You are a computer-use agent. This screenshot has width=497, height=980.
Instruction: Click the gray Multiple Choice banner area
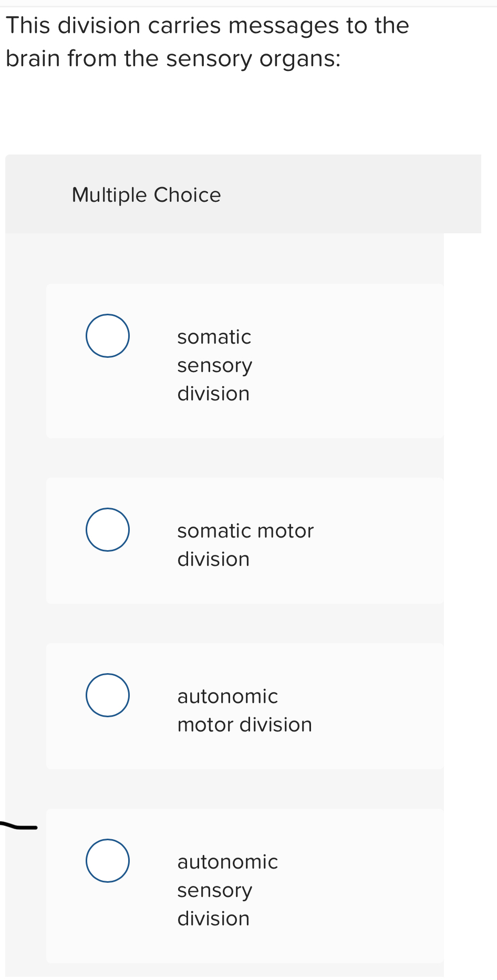[243, 193]
